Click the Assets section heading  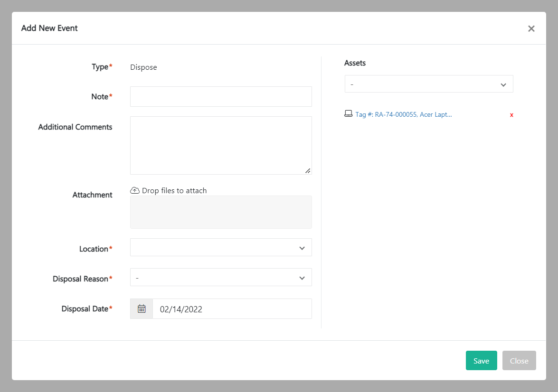coord(355,63)
